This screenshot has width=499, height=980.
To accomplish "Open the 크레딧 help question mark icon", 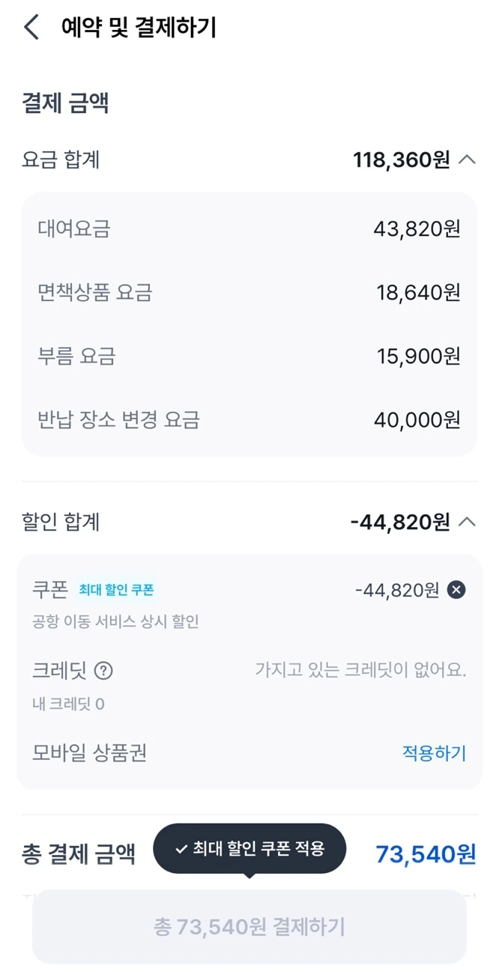I will coord(103,671).
